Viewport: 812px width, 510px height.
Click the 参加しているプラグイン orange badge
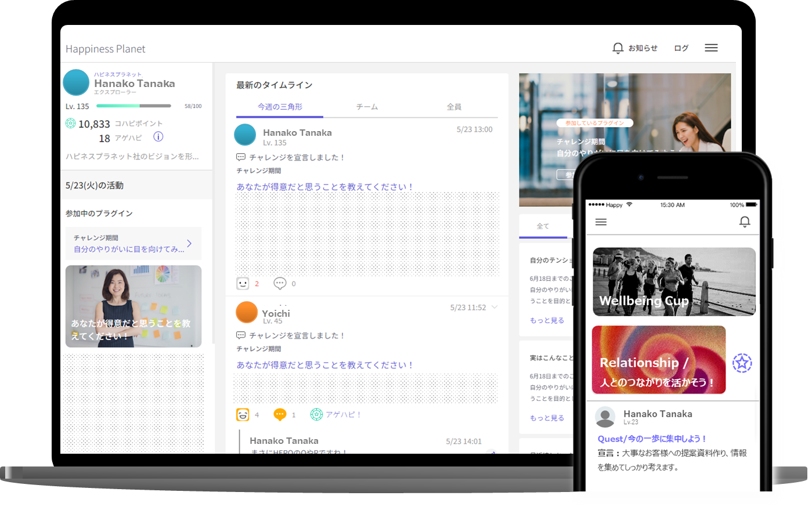pos(595,123)
